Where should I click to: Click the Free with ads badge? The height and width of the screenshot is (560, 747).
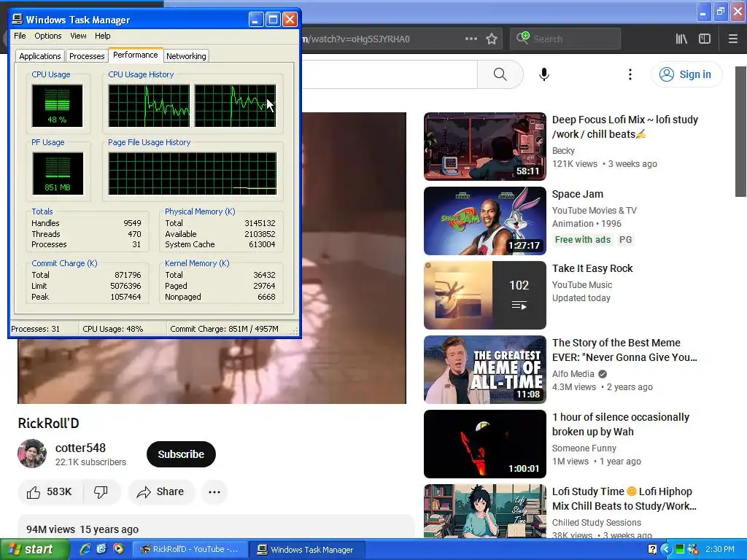[x=583, y=239]
